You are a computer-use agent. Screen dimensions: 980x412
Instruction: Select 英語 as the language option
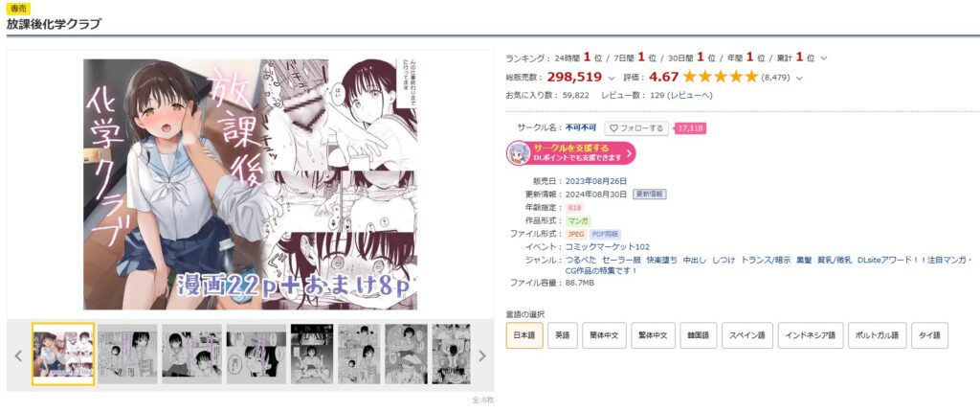point(563,335)
